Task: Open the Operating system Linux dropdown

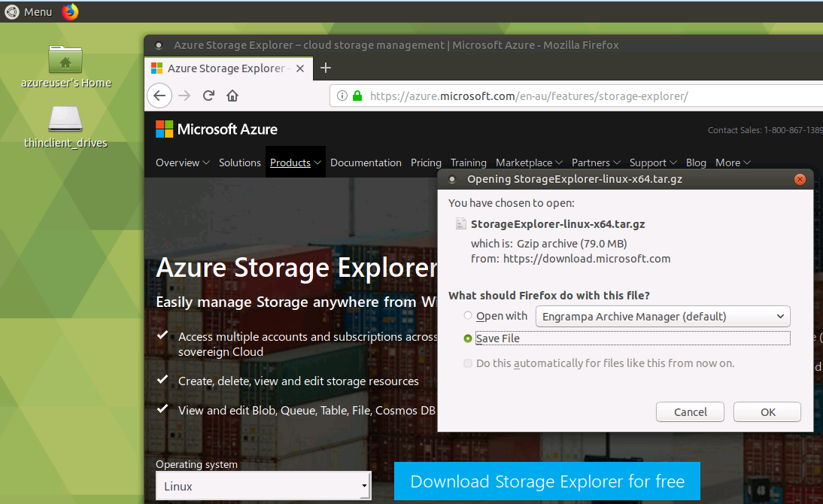Action: 263,486
